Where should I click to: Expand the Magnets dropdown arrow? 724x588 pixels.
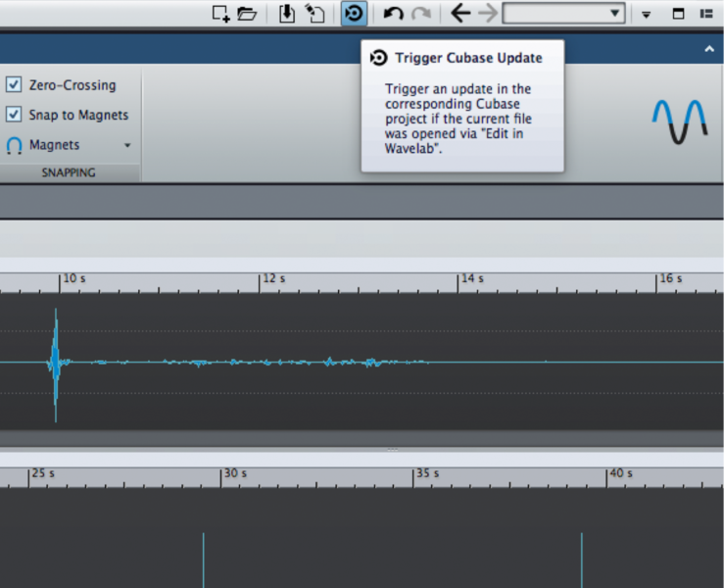tap(127, 145)
